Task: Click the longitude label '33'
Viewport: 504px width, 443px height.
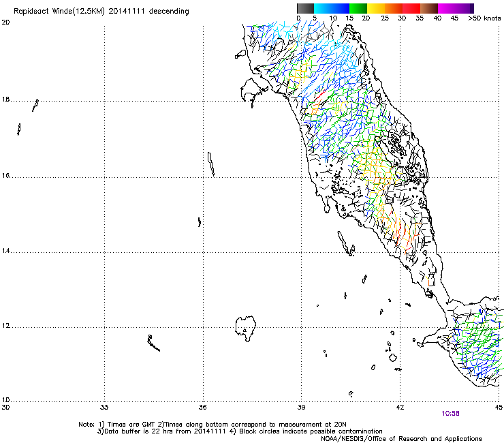Action: 104,408
